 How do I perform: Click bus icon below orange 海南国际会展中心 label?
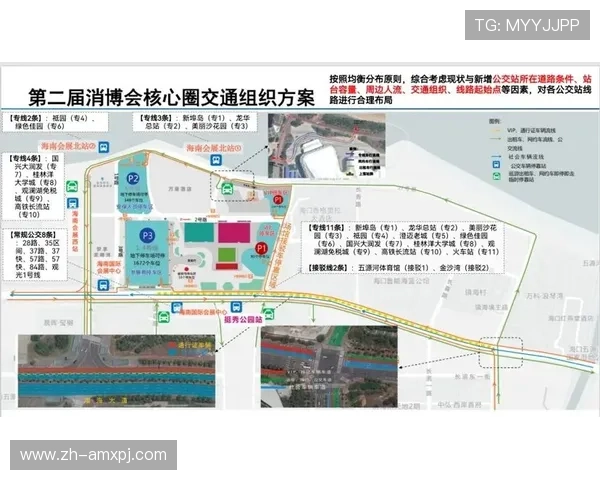pos(103,285)
